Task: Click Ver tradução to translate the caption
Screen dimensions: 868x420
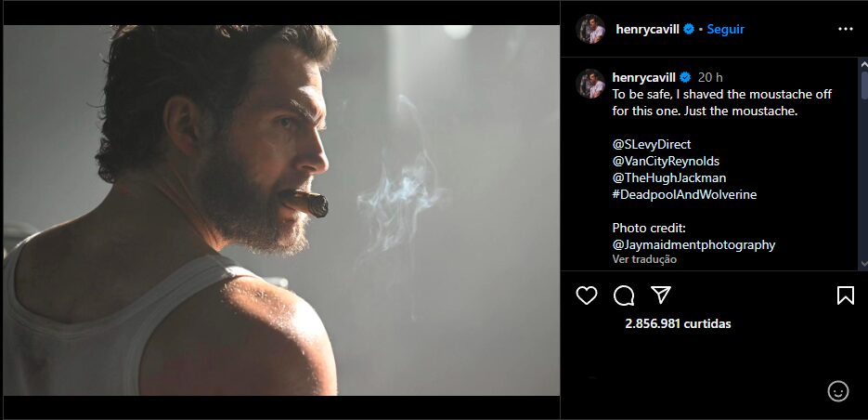Action: [x=644, y=259]
